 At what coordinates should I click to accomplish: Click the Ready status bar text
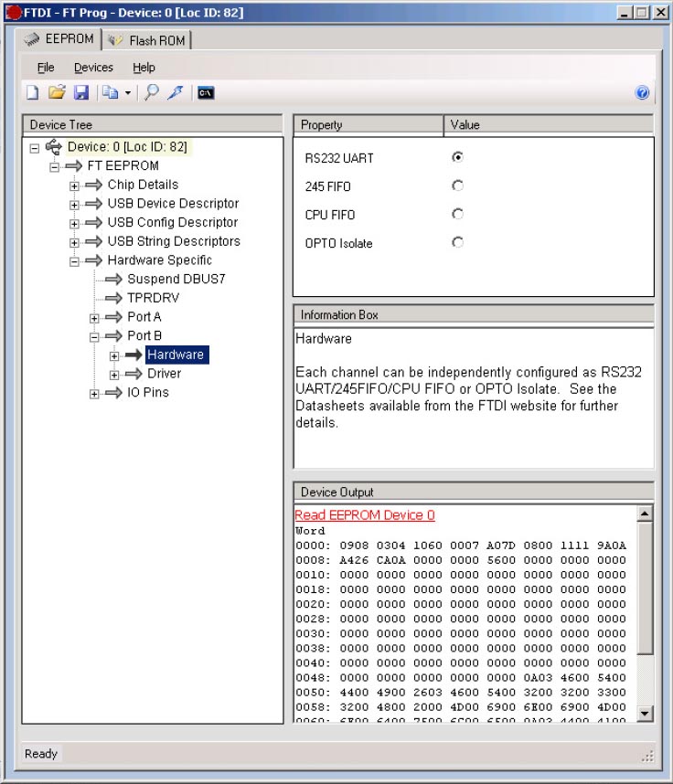(41, 754)
